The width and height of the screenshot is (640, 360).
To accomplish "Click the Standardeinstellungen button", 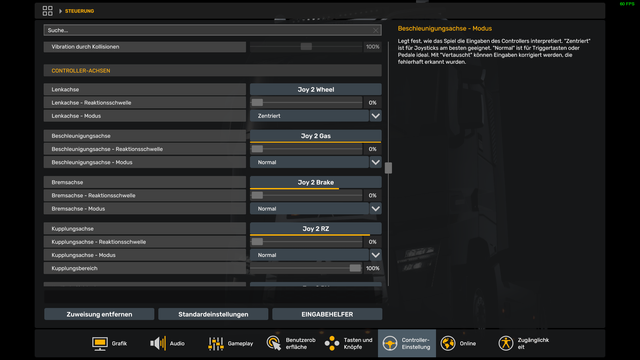I will coord(213,314).
